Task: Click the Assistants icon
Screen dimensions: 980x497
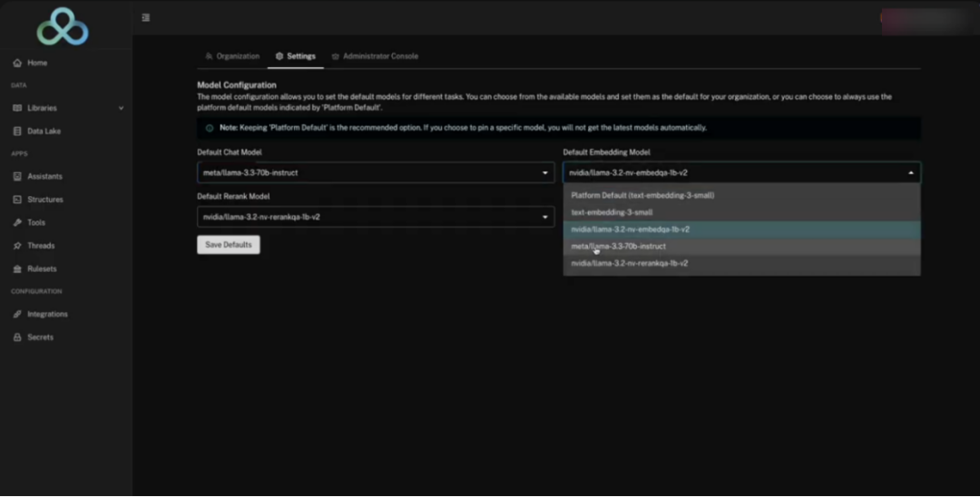Action: 17,176
